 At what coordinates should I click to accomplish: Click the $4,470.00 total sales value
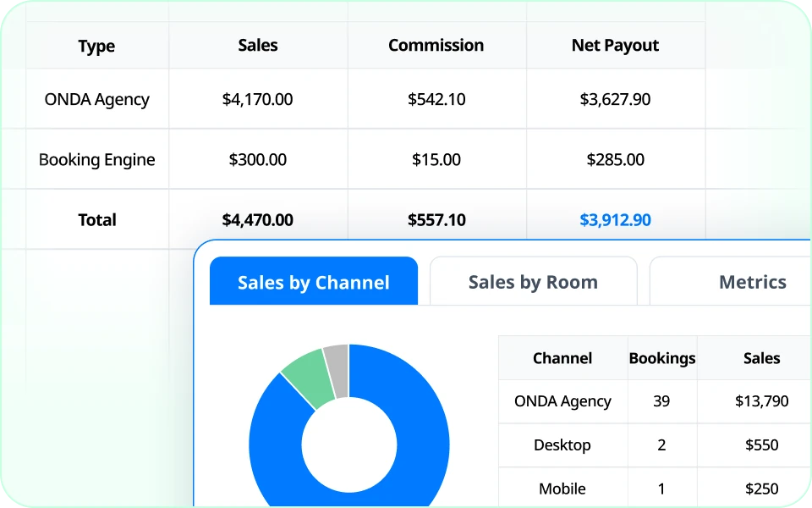pos(257,220)
